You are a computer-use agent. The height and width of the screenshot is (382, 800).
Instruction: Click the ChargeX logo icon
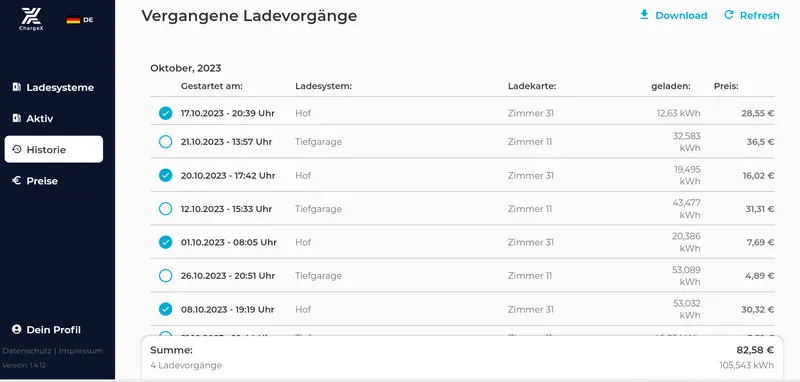(x=31, y=19)
